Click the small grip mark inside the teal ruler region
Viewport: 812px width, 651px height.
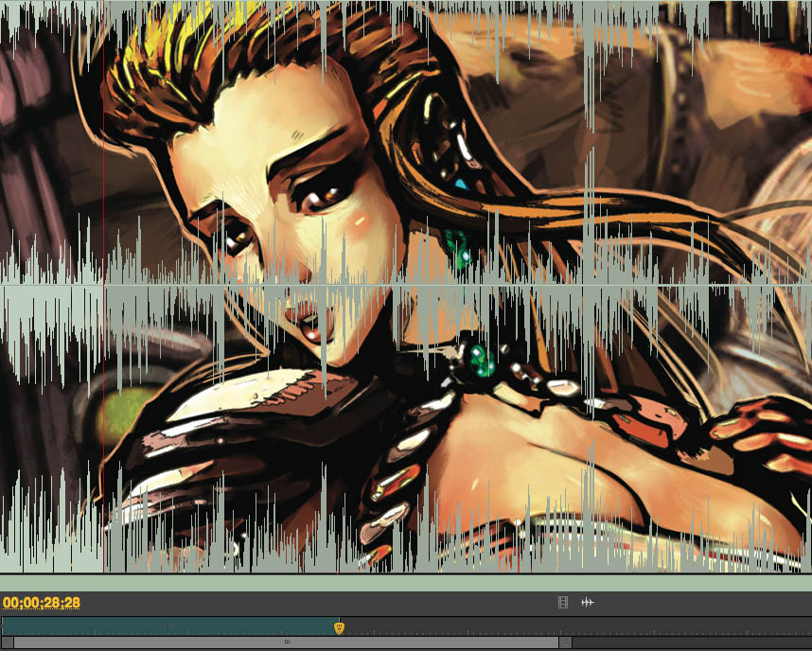coord(170,626)
